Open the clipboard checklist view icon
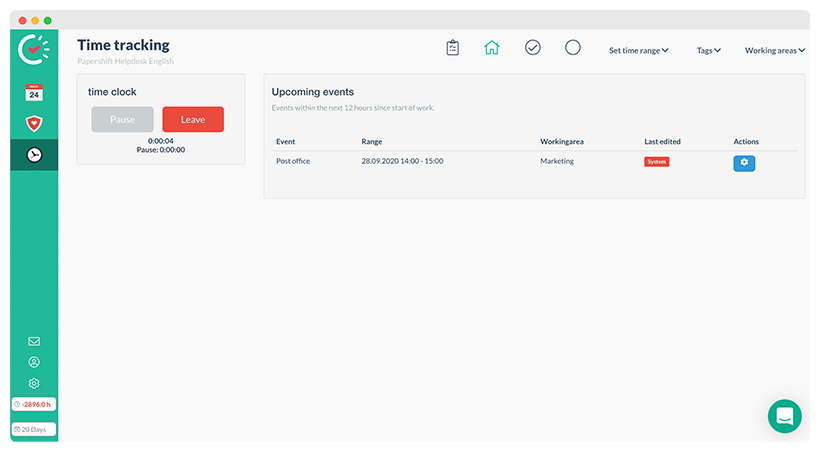This screenshot has height=452, width=820. tap(453, 48)
